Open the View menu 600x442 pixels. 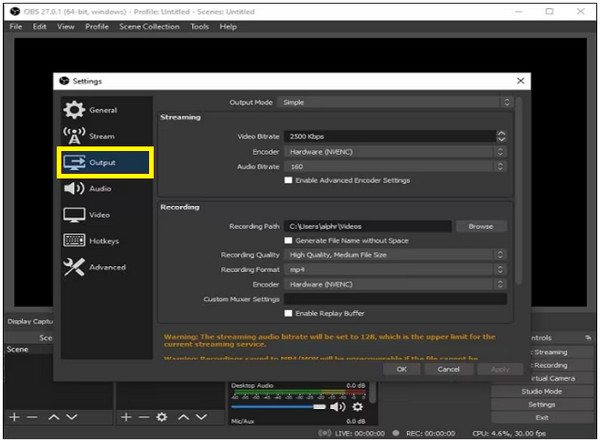click(66, 27)
